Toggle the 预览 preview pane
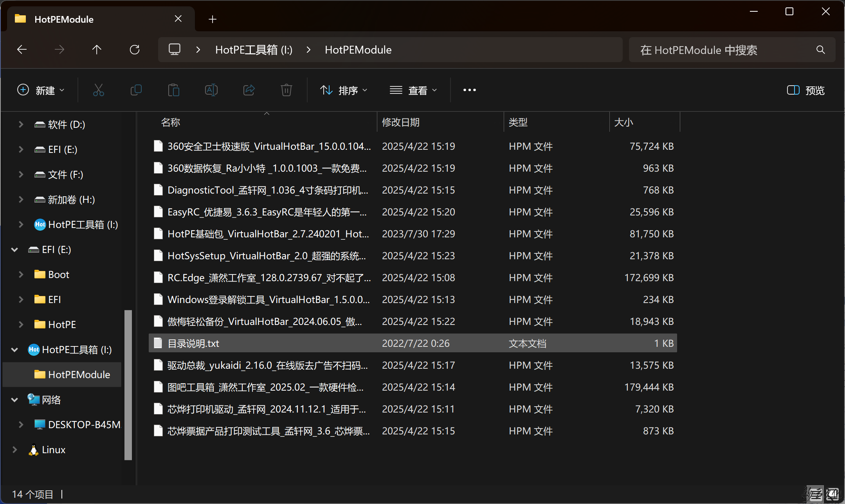845x504 pixels. (x=805, y=90)
